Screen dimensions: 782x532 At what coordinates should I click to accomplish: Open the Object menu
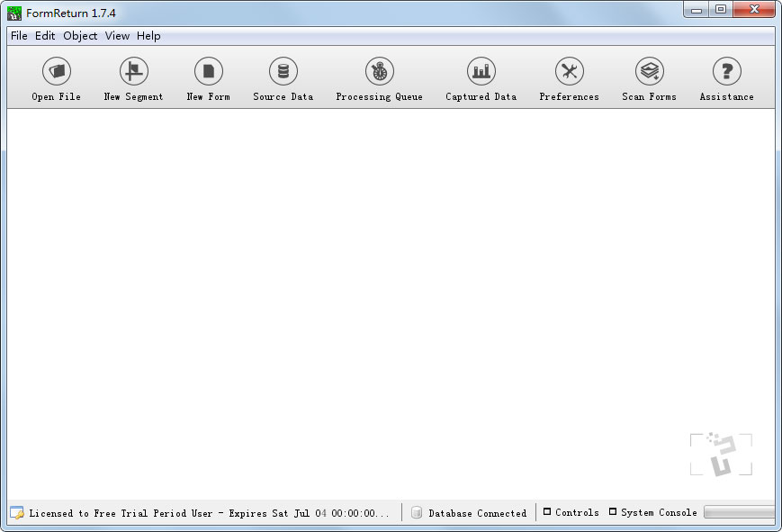point(80,36)
